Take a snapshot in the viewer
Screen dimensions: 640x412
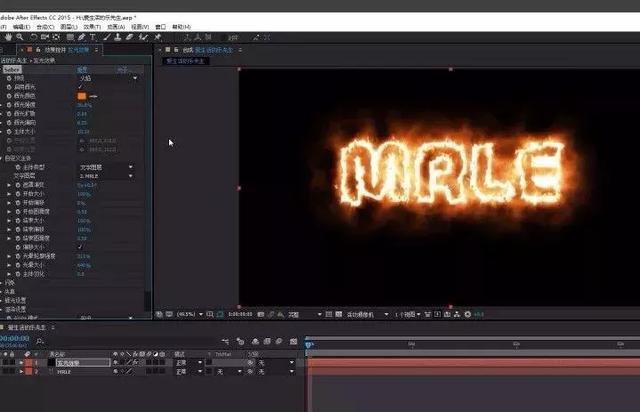[x=261, y=314]
